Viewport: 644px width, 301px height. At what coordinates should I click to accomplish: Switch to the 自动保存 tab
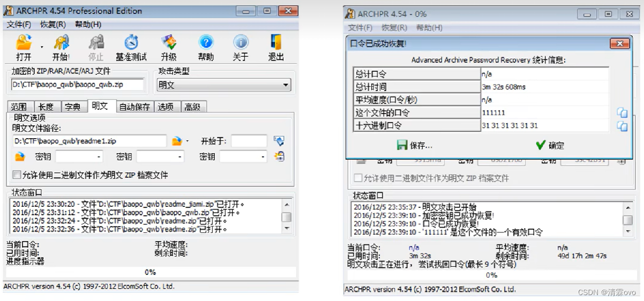(134, 107)
